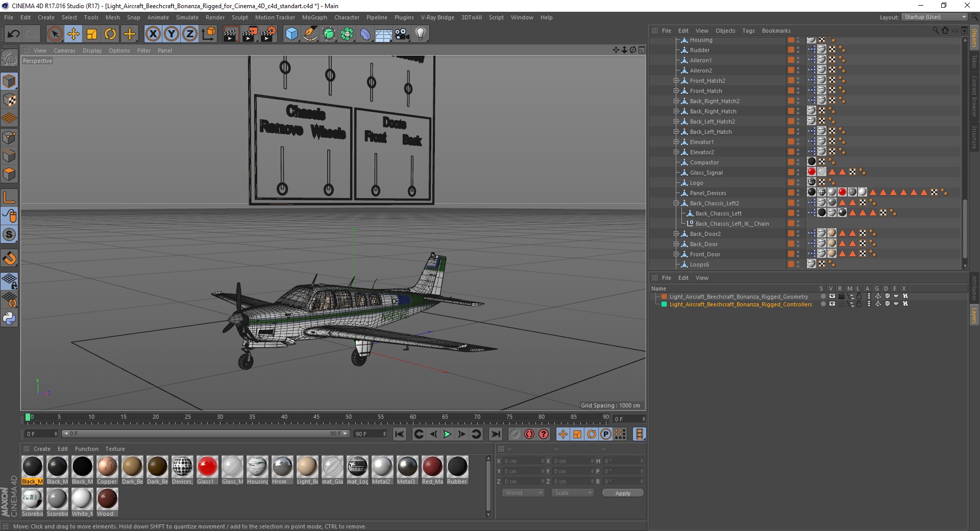Open material manager Texture menu

pyautogui.click(x=115, y=449)
